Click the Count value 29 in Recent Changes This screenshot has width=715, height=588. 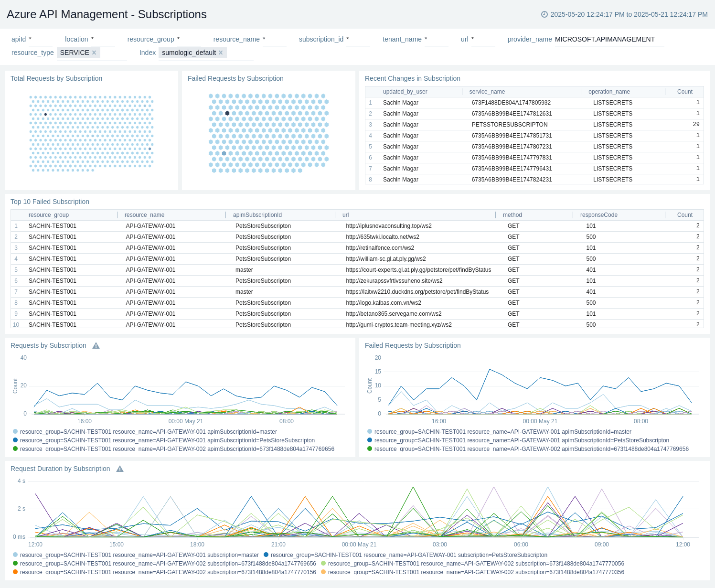(x=696, y=124)
